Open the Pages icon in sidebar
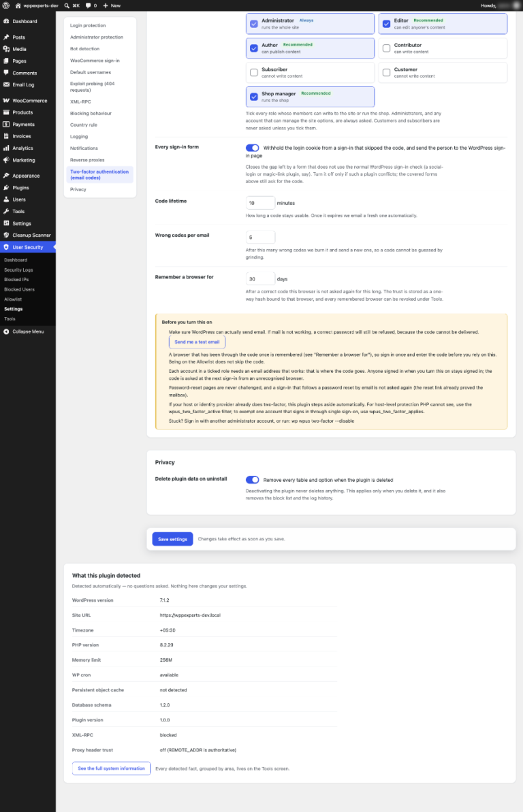Viewport: 523px width, 812px height. coord(6,61)
